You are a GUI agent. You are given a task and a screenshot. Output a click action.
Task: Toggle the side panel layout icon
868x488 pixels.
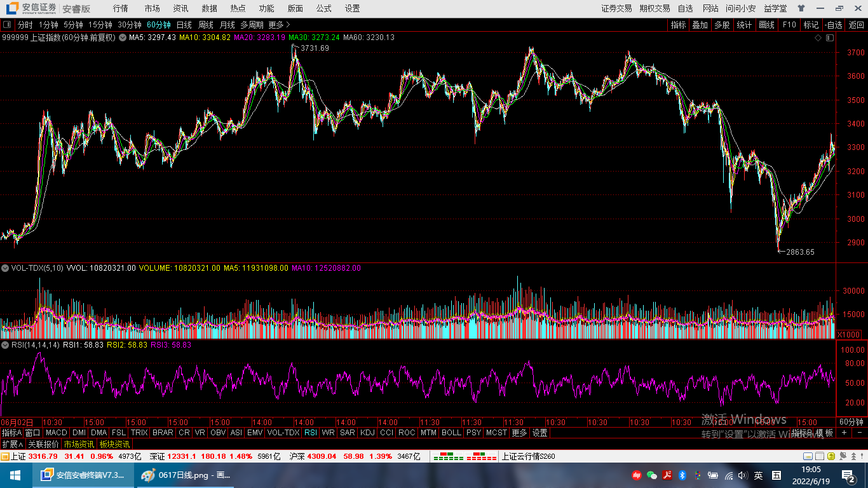(829, 38)
